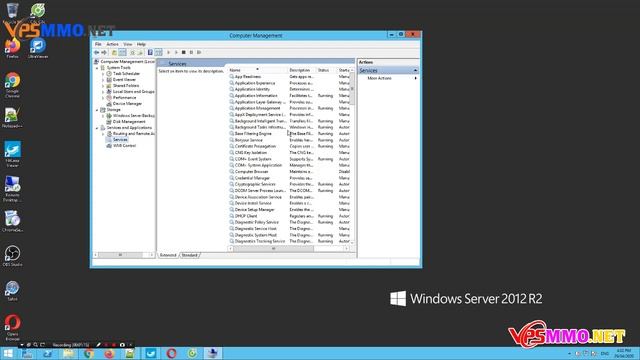Screen dimensions: 640x360
Task: Click the Export List toolbar icon
Action: [140, 53]
